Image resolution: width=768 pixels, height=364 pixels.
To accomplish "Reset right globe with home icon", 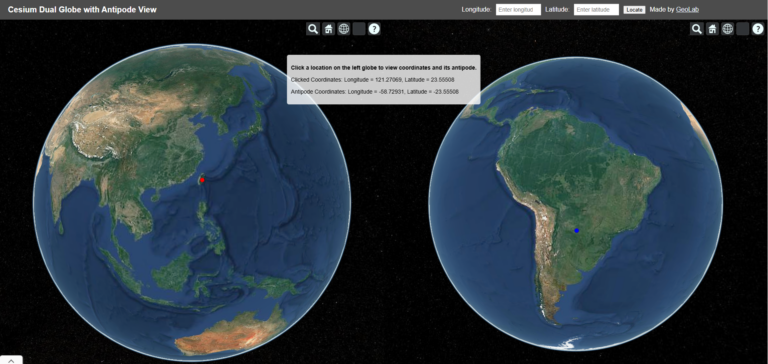I will click(712, 29).
